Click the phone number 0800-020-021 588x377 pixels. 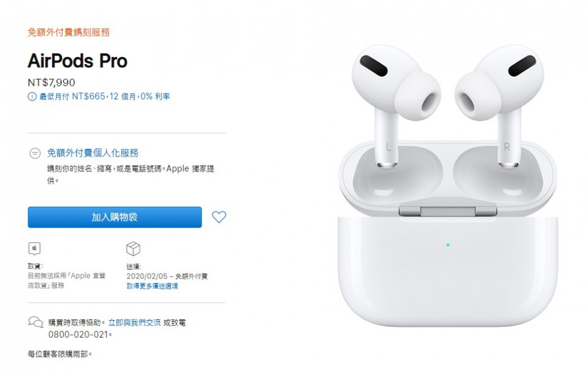[x=78, y=335]
